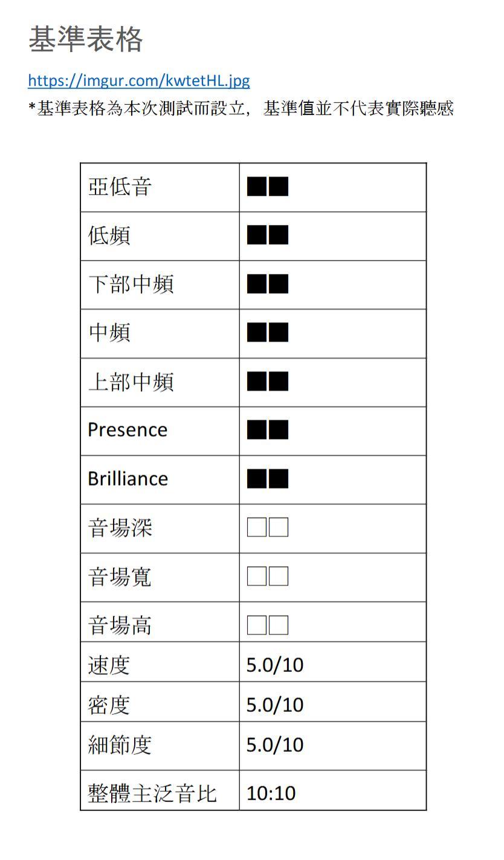The width and height of the screenshot is (504, 860).
Task: Select the 密度 label cell
Action: pyautogui.click(x=109, y=705)
